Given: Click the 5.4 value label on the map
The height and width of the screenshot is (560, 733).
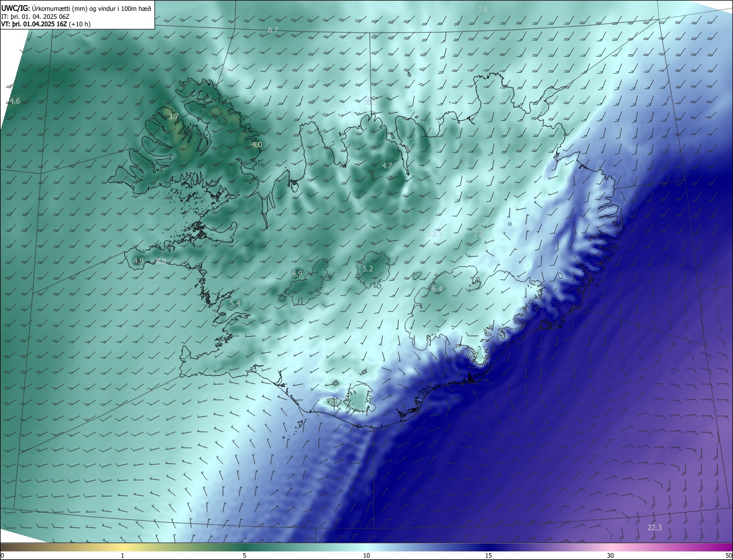Looking at the screenshot, I should (234, 303).
